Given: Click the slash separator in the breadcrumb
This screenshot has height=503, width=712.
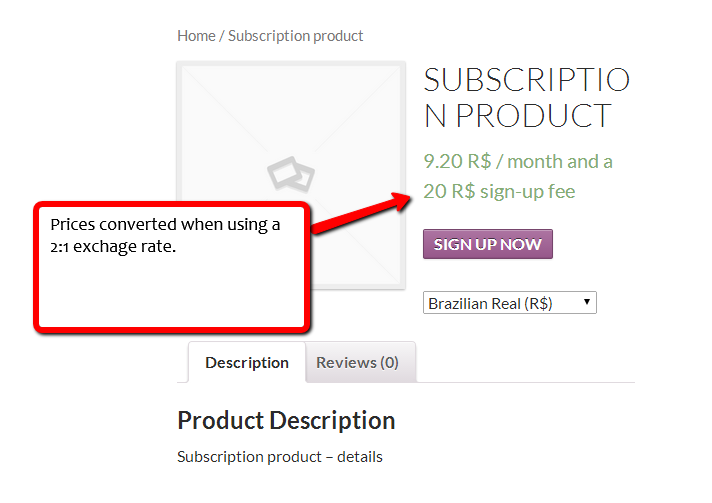Looking at the screenshot, I should tap(222, 36).
